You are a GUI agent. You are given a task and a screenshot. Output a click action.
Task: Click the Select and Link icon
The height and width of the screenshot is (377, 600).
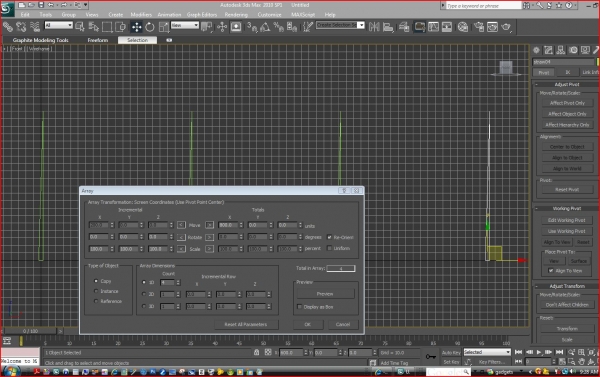pos(8,27)
